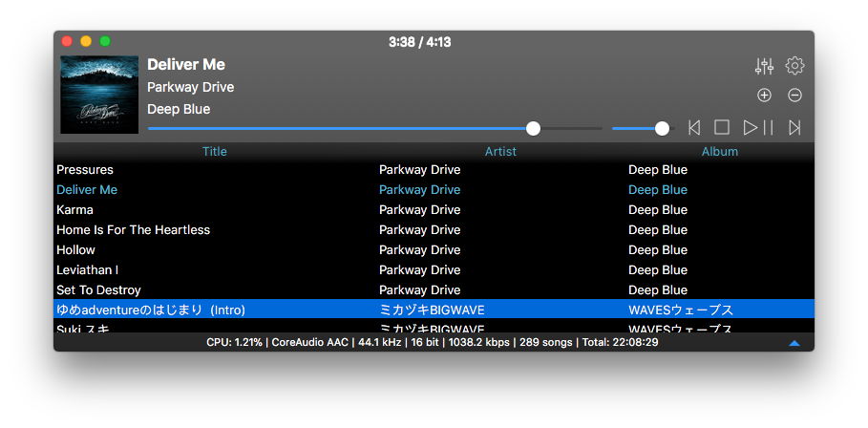Click now-playing title Deliver Me in header
The image size is (868, 428).
point(186,65)
